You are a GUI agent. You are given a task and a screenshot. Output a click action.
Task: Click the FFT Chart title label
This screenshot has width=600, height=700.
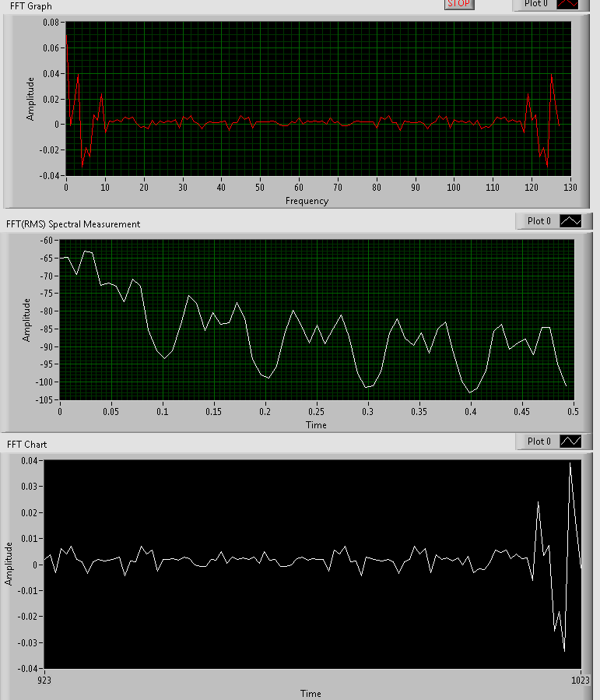pyautogui.click(x=26, y=445)
